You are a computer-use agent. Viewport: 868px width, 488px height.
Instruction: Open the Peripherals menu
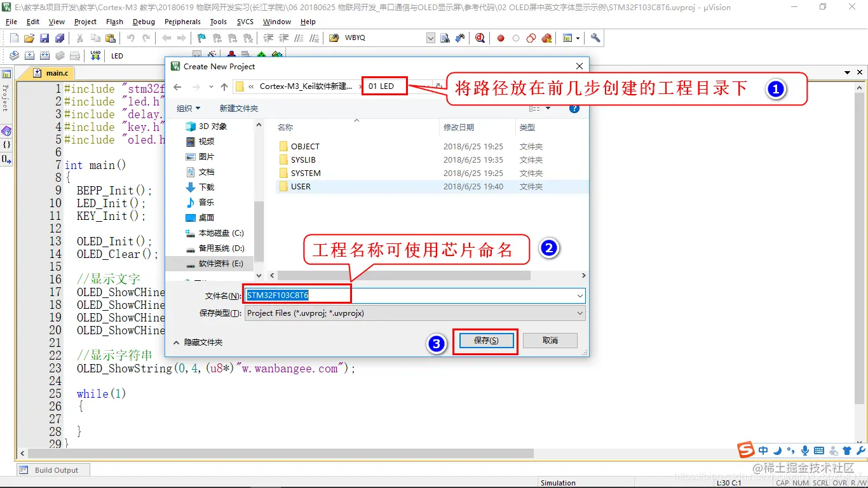182,22
